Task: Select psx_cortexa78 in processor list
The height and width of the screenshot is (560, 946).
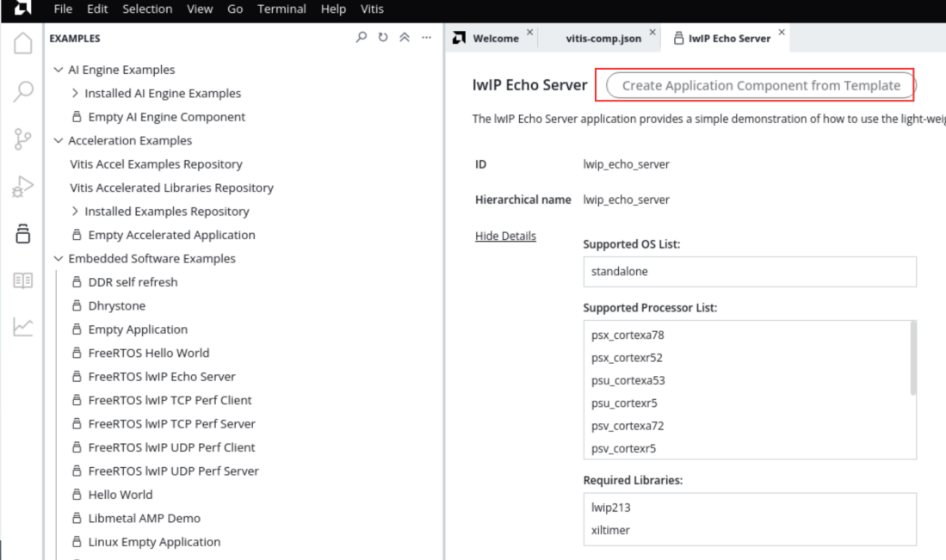Action: click(x=628, y=335)
